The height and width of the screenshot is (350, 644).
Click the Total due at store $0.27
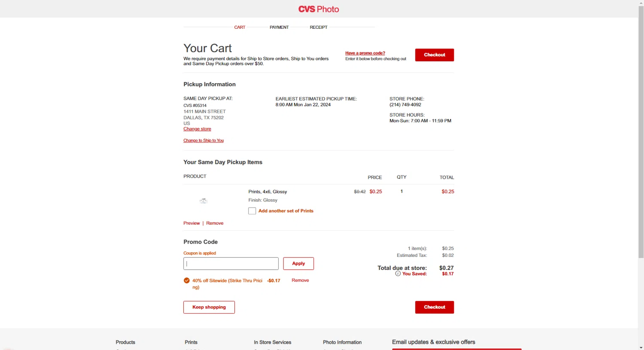[447, 268]
